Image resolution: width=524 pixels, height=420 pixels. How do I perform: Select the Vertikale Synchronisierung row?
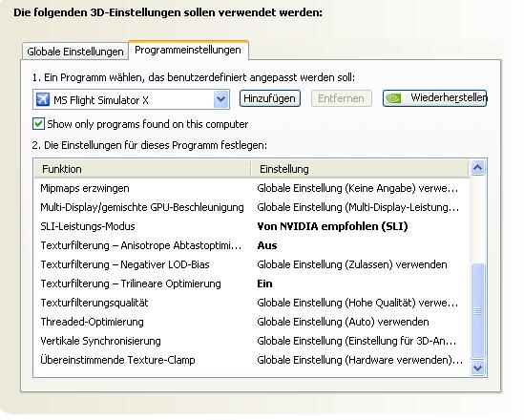[x=251, y=341]
